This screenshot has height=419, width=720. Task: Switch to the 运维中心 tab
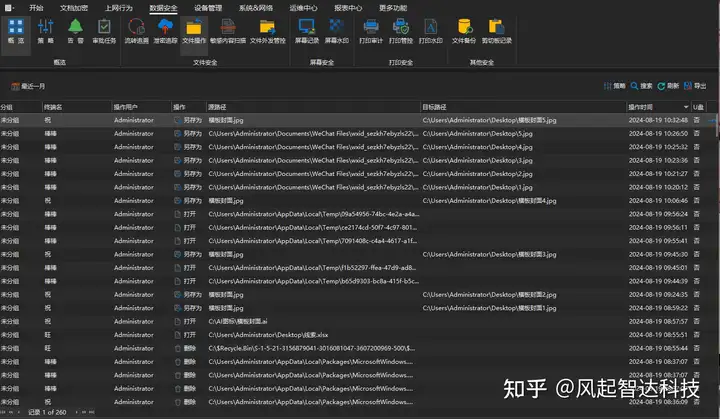pyautogui.click(x=303, y=8)
